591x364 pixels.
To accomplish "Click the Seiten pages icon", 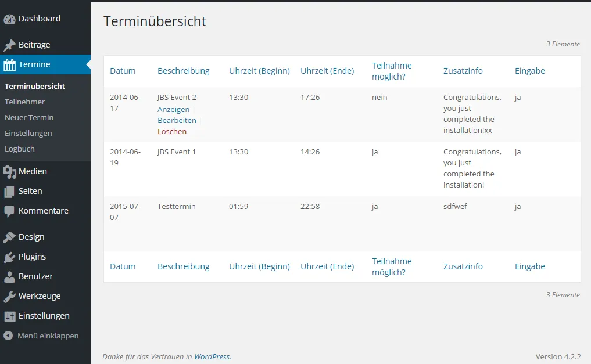I will (9, 192).
